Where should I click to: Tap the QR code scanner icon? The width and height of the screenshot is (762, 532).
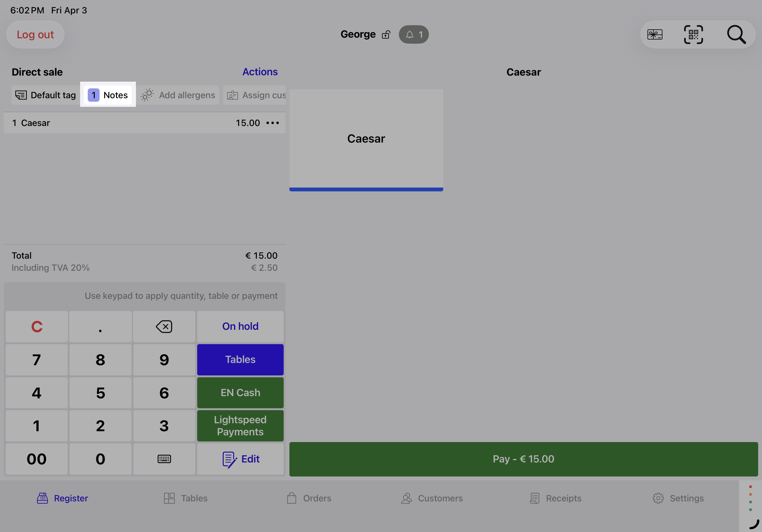click(693, 34)
